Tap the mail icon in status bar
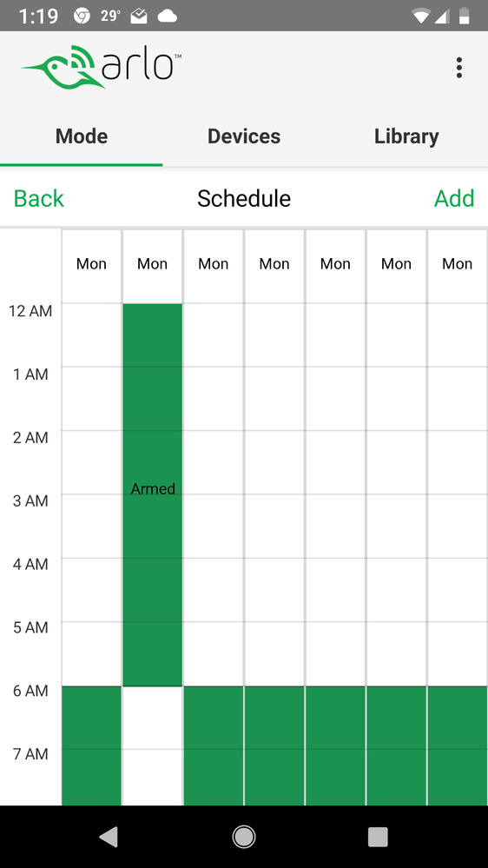The image size is (488, 868). [x=139, y=16]
